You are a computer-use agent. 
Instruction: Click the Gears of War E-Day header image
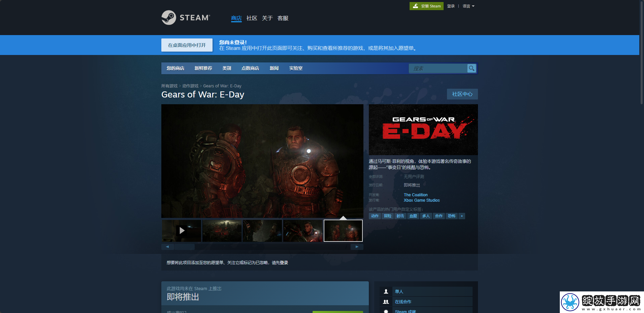click(x=423, y=130)
